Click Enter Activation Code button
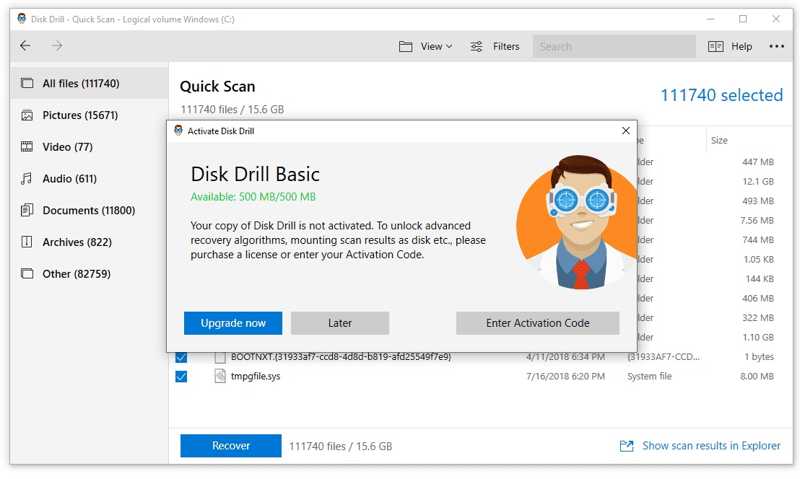This screenshot has height=479, width=800. (537, 323)
